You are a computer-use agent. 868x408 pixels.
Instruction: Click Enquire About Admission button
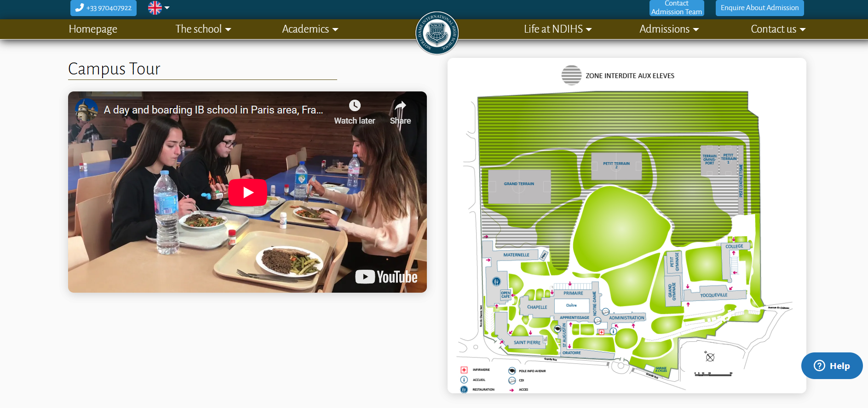pyautogui.click(x=759, y=8)
